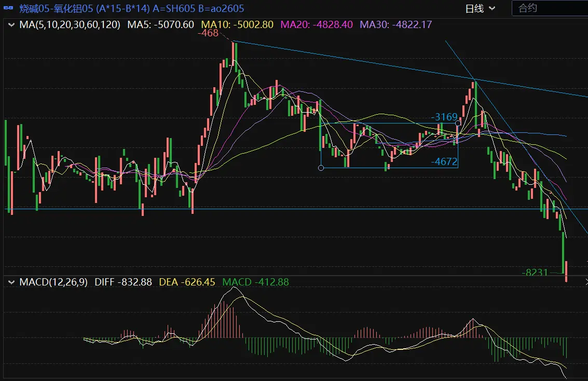Select the rectangle's top-right circle handle

click(x=458, y=124)
